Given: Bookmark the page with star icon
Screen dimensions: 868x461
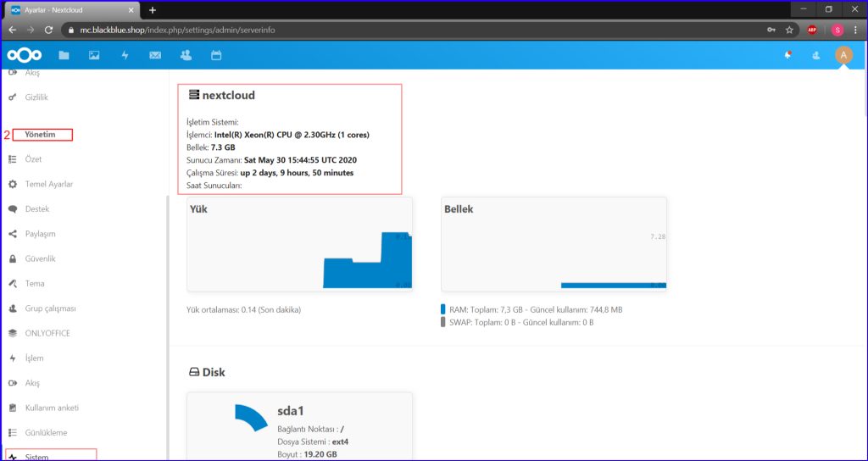Looking at the screenshot, I should (x=789, y=30).
